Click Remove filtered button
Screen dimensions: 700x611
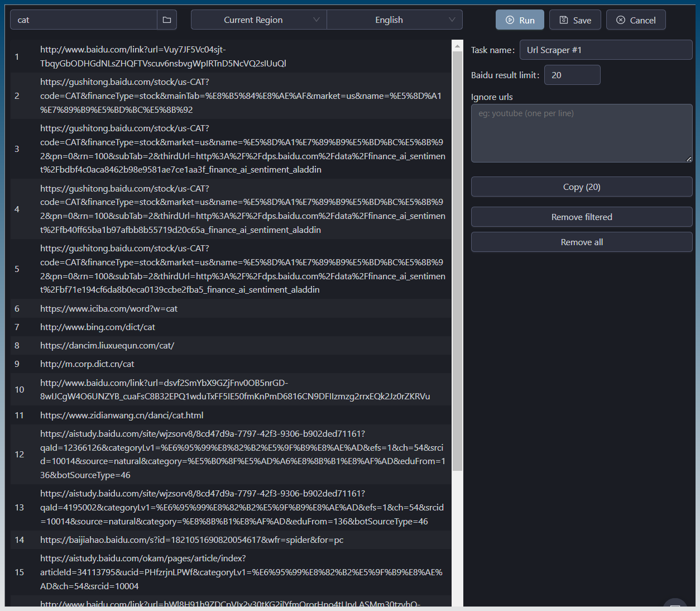click(x=581, y=217)
